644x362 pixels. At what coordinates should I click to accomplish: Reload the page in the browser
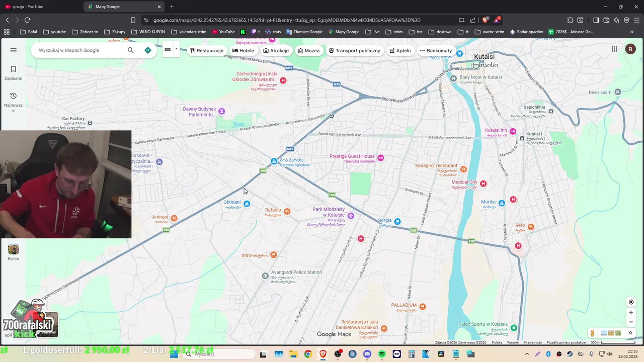pyautogui.click(x=27, y=20)
